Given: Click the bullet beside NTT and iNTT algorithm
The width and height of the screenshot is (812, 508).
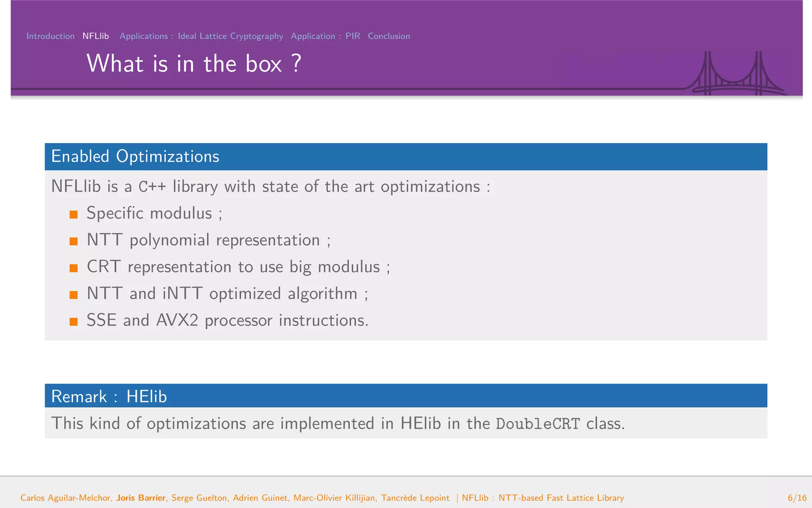Looking at the screenshot, I should point(74,294).
